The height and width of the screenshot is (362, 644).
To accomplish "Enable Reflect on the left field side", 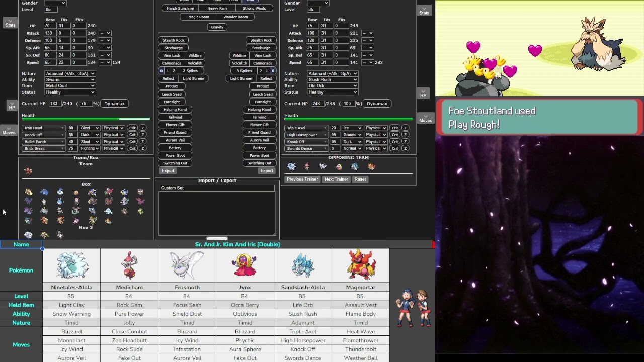I will 169,78.
